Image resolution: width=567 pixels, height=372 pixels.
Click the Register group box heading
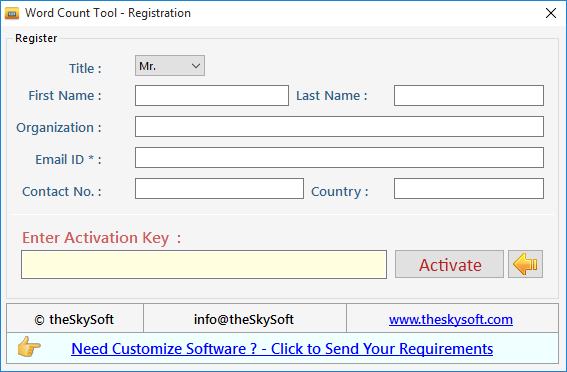point(36,38)
